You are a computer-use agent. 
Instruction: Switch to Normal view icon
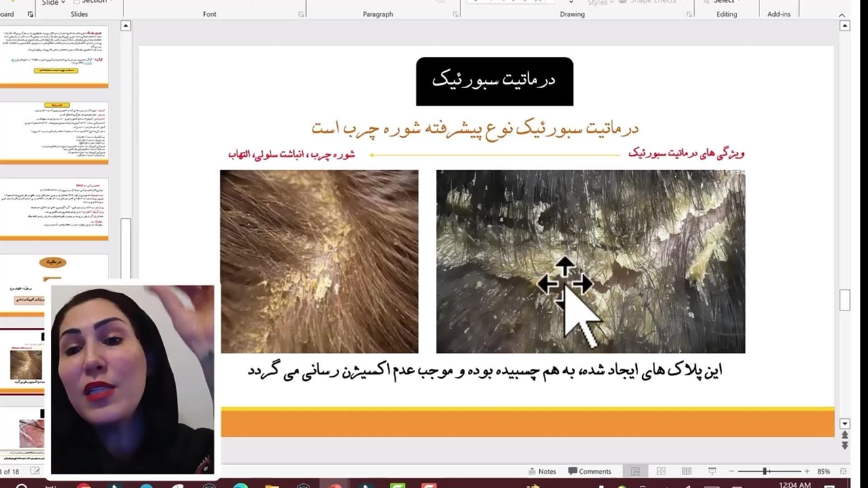(x=635, y=471)
